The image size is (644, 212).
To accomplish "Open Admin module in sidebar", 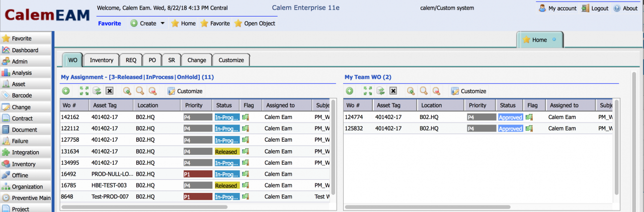I will coord(26,61).
